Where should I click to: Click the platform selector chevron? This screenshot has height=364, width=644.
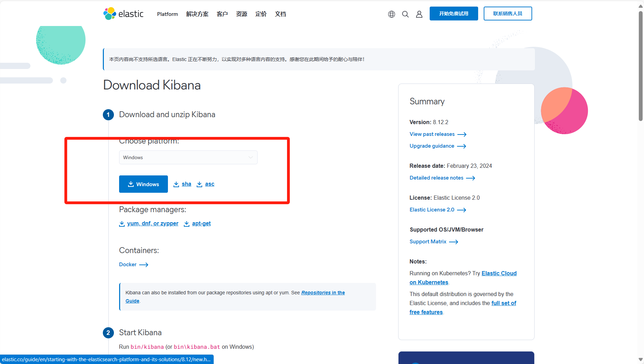click(250, 157)
